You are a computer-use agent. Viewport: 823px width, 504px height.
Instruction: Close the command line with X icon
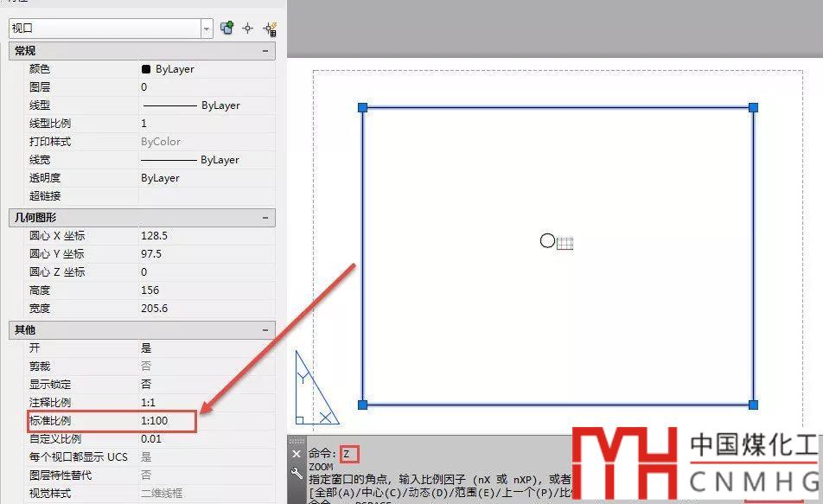(297, 454)
